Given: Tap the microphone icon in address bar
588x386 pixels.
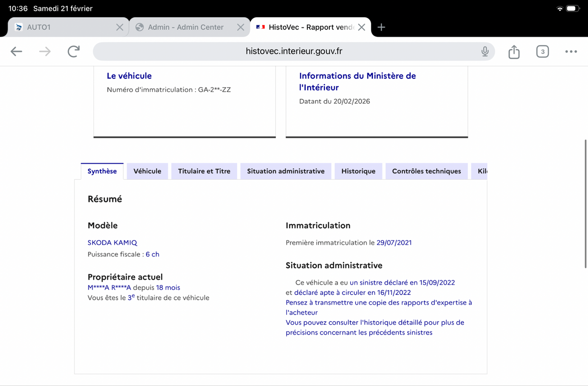Looking at the screenshot, I should coord(485,51).
